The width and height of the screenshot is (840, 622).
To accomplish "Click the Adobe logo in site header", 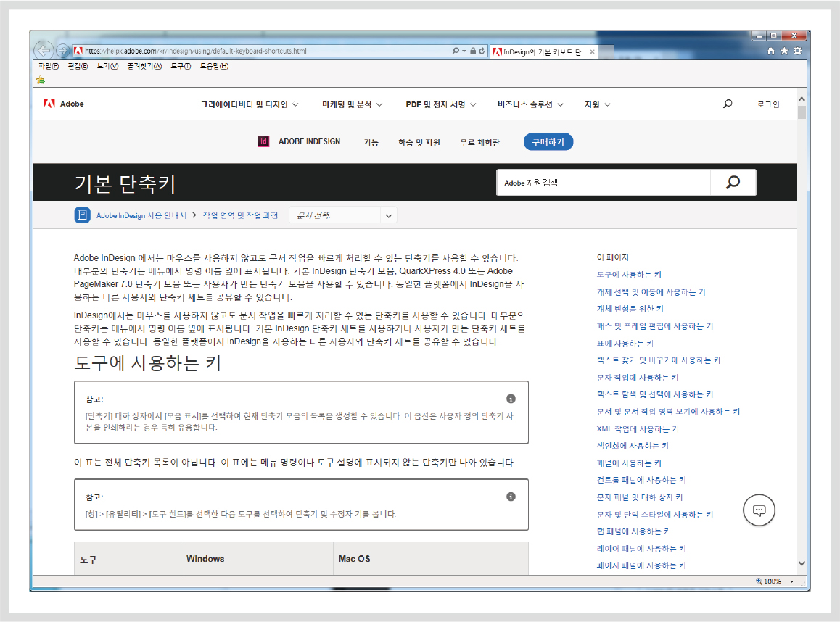I will 64,104.
